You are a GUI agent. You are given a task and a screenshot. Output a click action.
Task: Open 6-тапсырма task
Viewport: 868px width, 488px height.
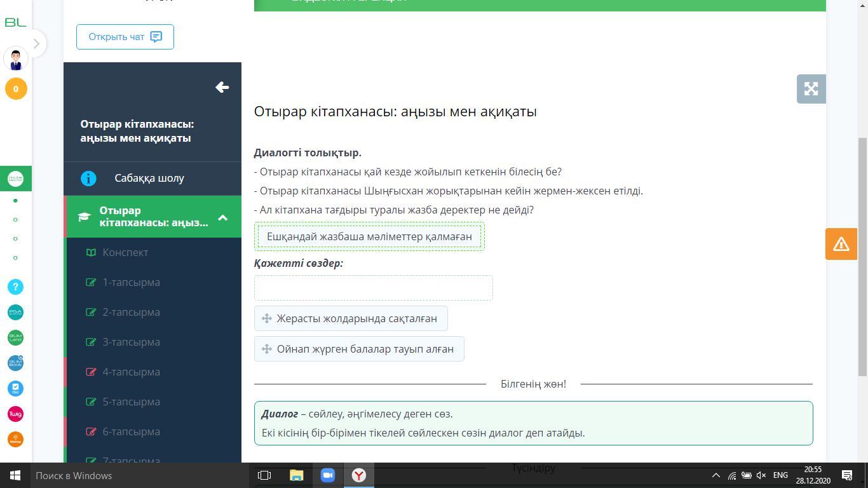[x=132, y=431]
